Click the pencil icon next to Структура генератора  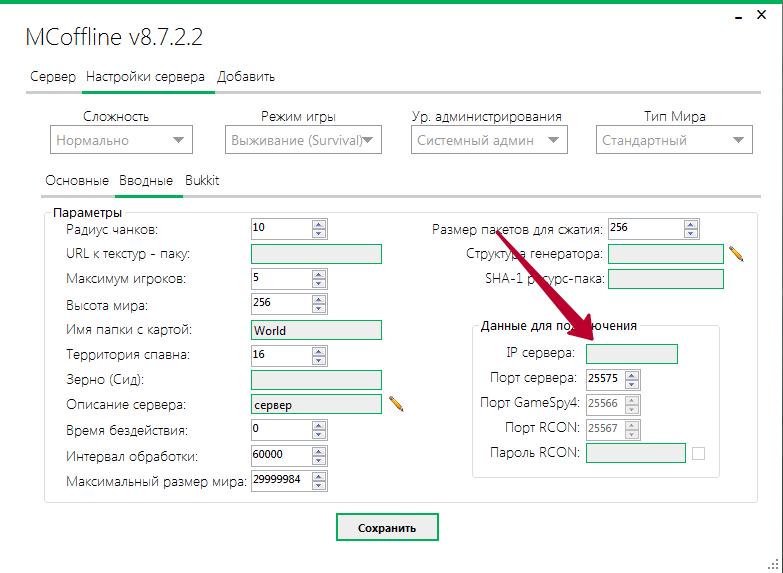coord(736,254)
